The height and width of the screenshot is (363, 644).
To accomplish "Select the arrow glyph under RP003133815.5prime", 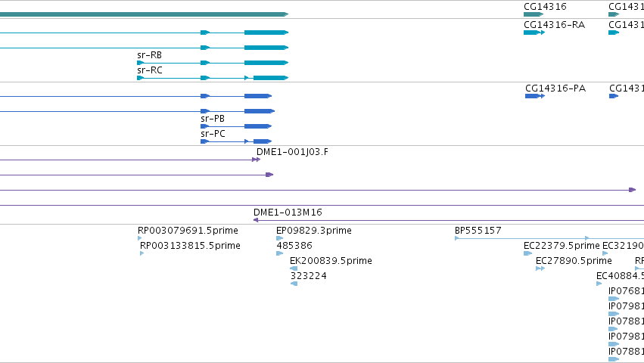I will 142,253.
